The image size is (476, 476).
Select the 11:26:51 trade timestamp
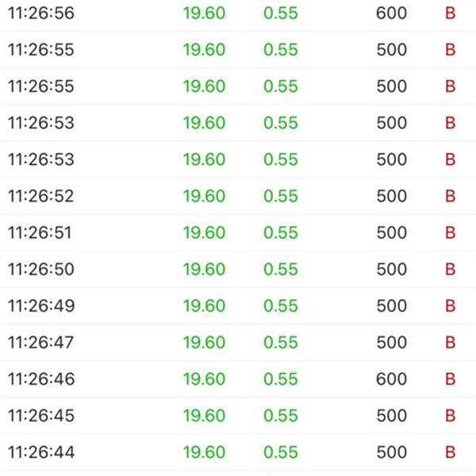click(40, 232)
